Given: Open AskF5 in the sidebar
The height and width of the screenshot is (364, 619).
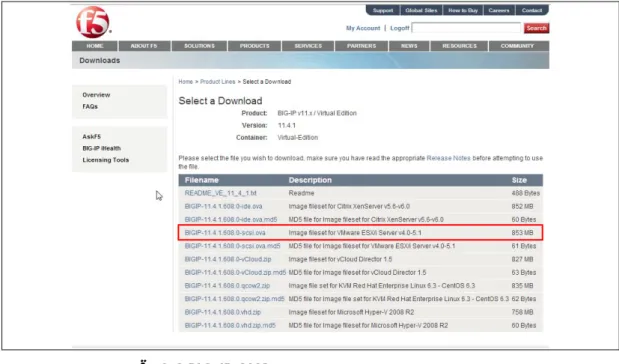Looking at the screenshot, I should click(92, 137).
